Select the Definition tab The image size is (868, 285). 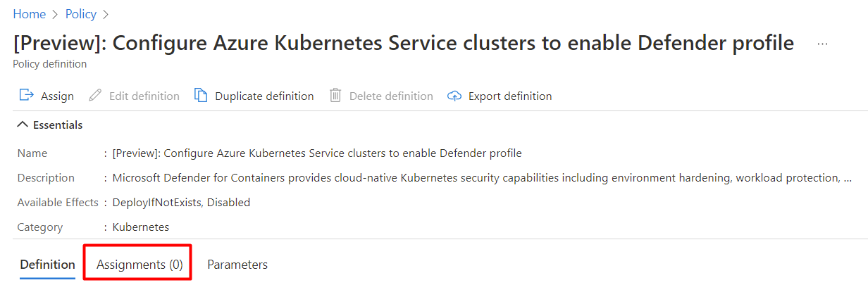point(47,265)
